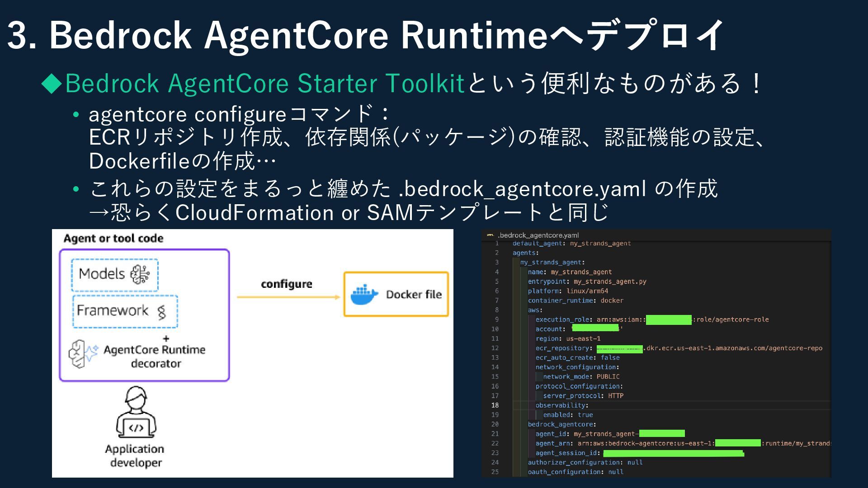The width and height of the screenshot is (868, 488).
Task: Click the 'Agent or tool code' heading
Action: (113, 239)
